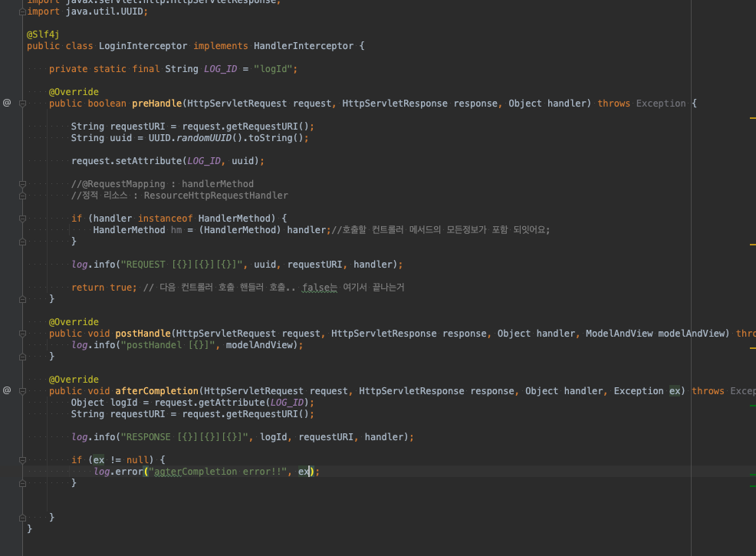Click ResourceHttpRequestHandler in the comment
Viewport: 756px width, 556px height.
point(215,196)
